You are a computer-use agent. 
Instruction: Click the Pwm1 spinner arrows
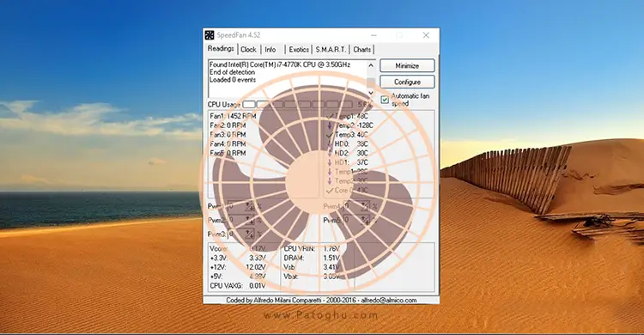[x=250, y=206]
